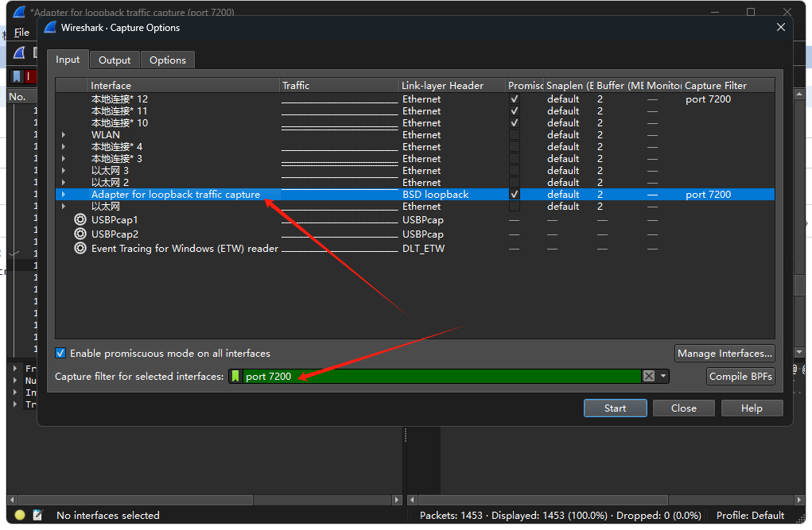
Task: Open Manage Interfaces dialog
Action: coord(725,353)
